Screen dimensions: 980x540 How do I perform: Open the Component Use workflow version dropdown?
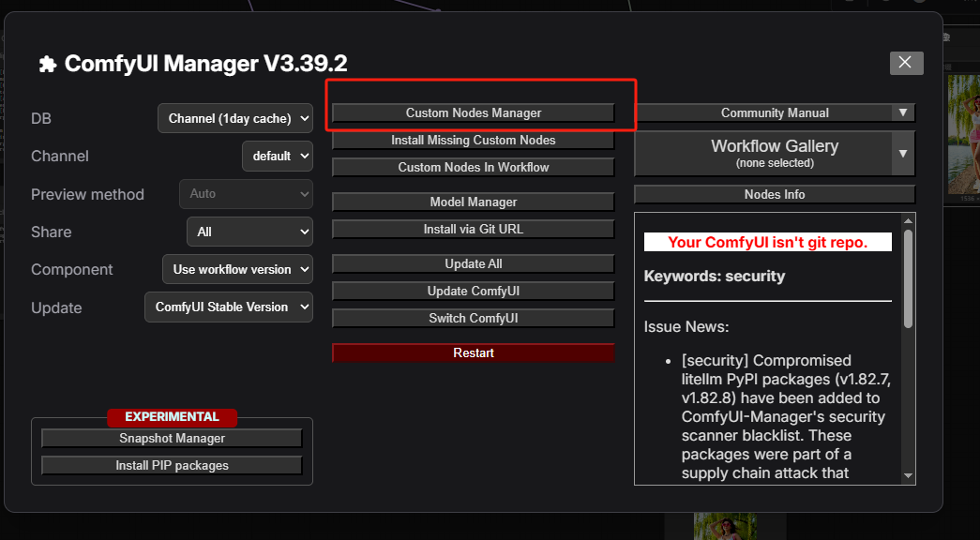coord(237,269)
